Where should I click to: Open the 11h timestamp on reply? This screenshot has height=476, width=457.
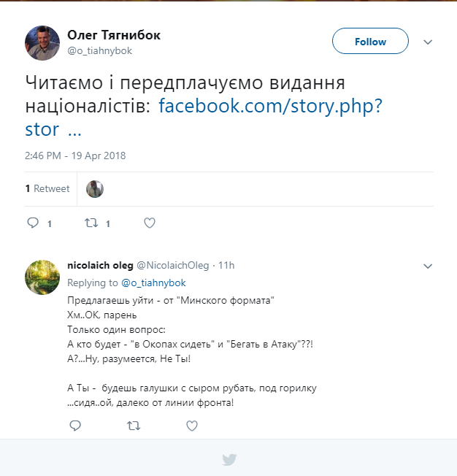226,265
